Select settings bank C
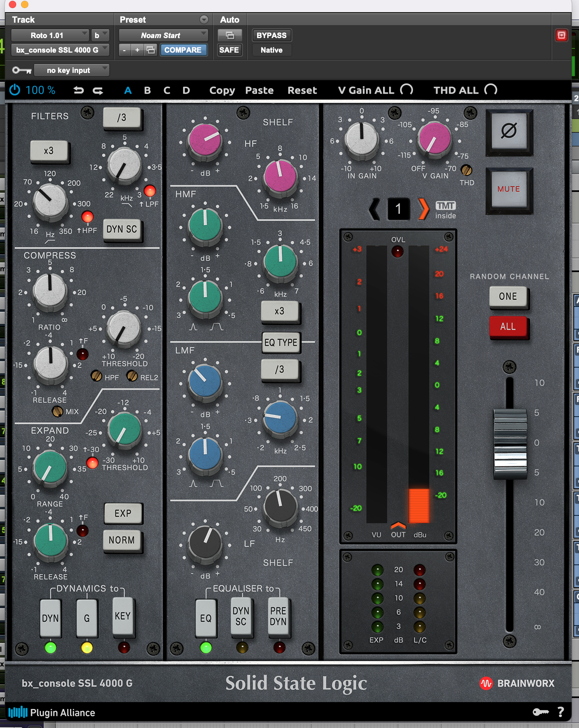The height and width of the screenshot is (728, 579). (167, 90)
